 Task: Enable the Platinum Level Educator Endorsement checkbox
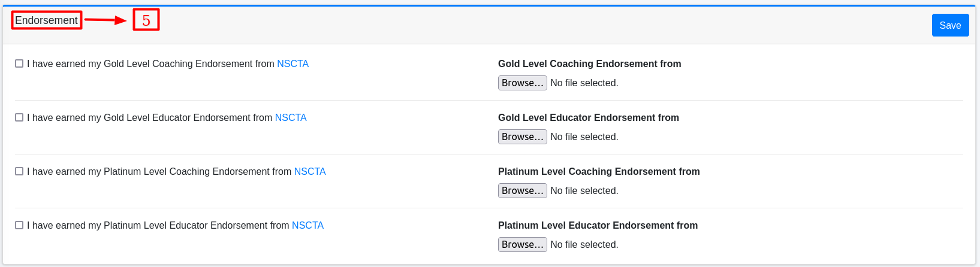[19, 225]
